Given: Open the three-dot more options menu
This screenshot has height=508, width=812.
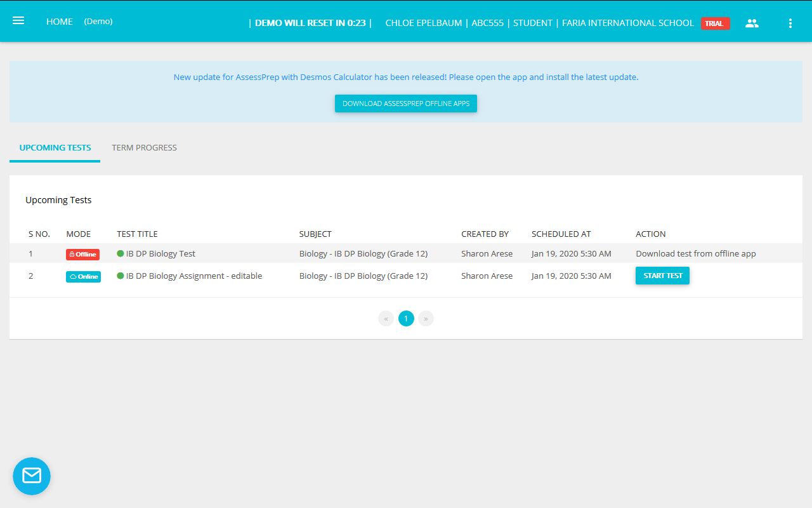Looking at the screenshot, I should (x=790, y=23).
